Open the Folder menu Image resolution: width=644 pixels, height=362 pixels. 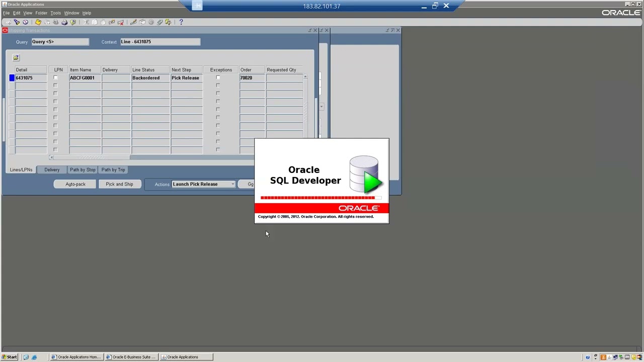[x=41, y=13]
